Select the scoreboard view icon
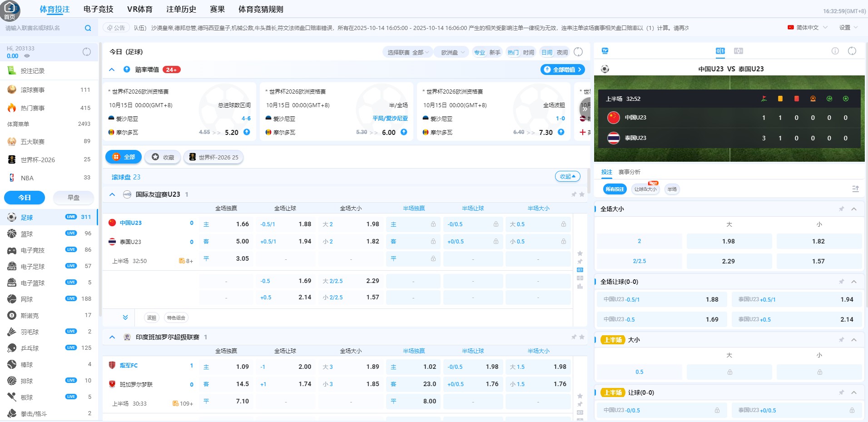868x422 pixels. pyautogui.click(x=720, y=51)
